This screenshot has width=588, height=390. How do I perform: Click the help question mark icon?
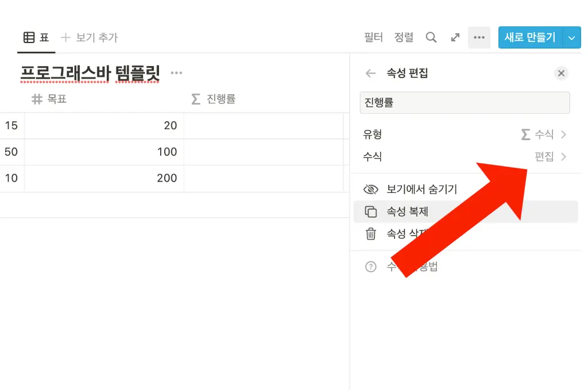pos(371,267)
